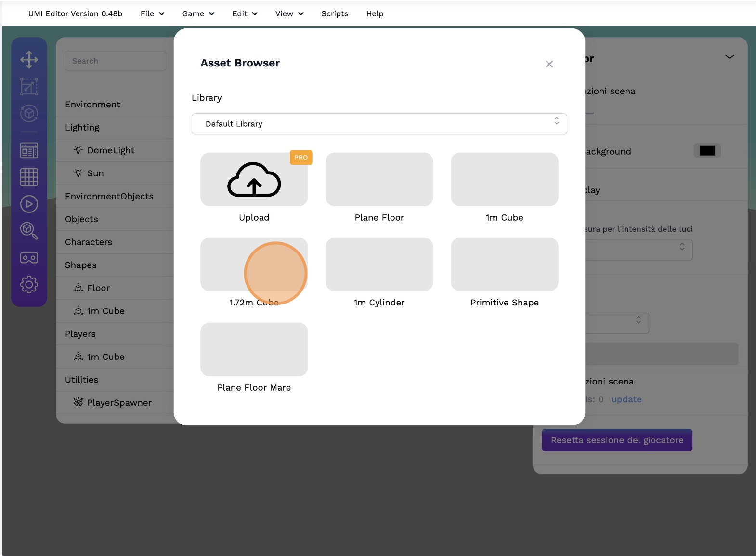Open the Default Library dropdown

pyautogui.click(x=379, y=124)
